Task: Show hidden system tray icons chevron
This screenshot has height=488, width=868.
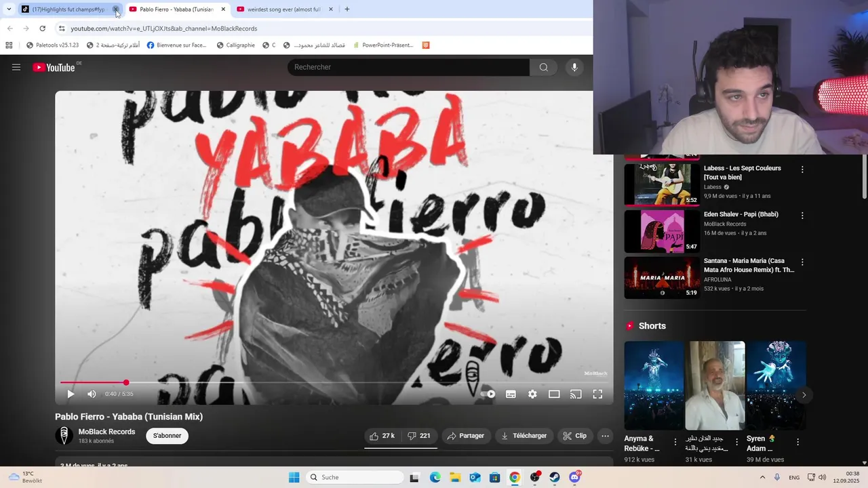Action: tap(762, 477)
